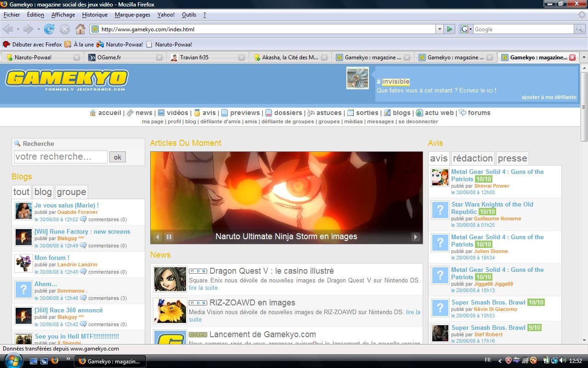Screen dimensions: 588x368
Task: Open the Historique menu
Action: pyautogui.click(x=95, y=15)
